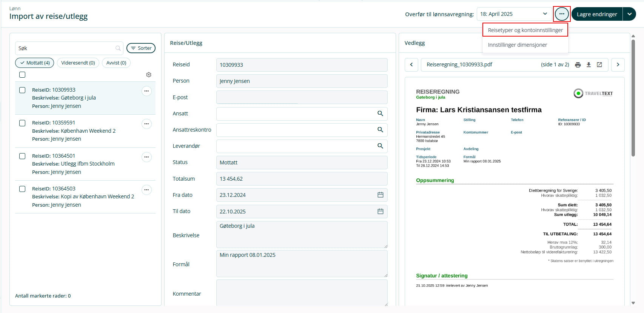Image resolution: width=644 pixels, height=313 pixels.
Task: Go to previous attachment page
Action: pos(411,65)
